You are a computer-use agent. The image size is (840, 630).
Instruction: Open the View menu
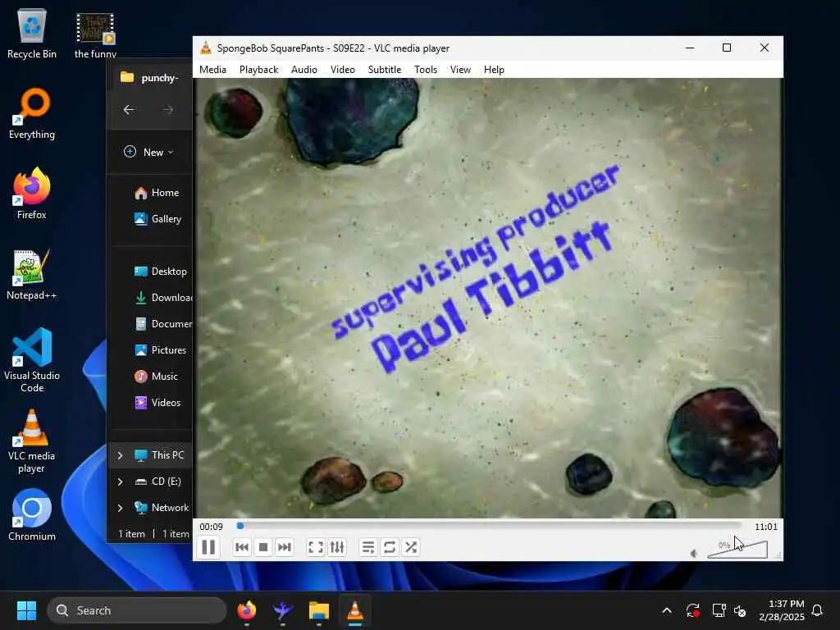click(x=460, y=70)
